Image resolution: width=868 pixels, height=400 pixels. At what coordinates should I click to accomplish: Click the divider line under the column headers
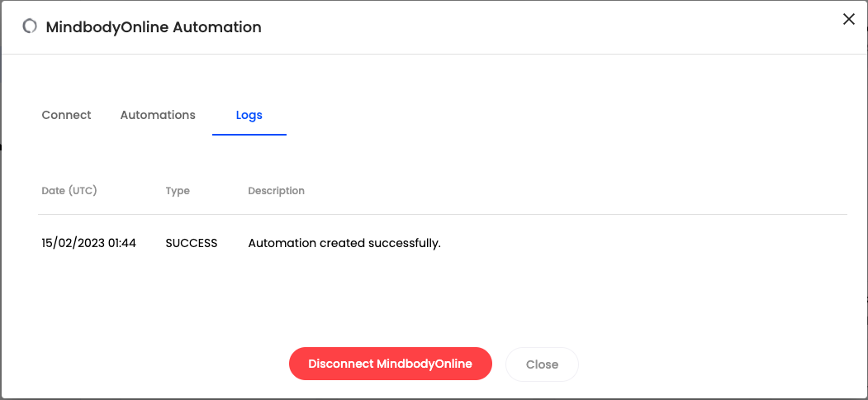[442, 215]
